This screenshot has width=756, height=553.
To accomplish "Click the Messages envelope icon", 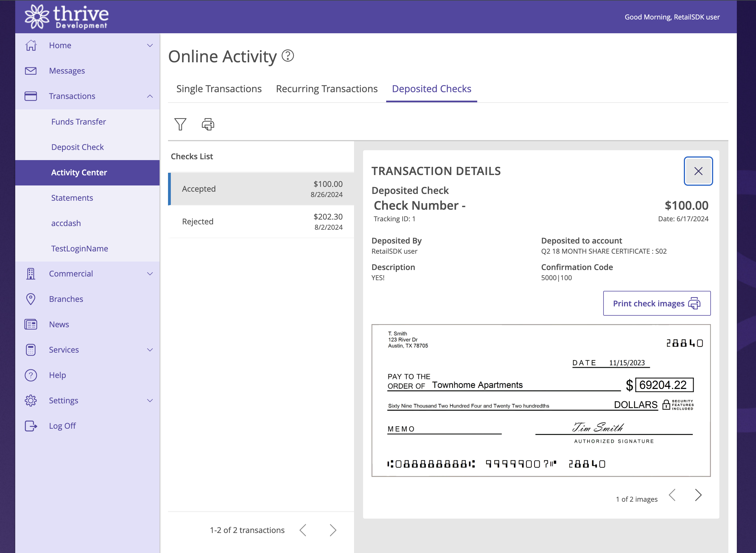I will [x=31, y=71].
